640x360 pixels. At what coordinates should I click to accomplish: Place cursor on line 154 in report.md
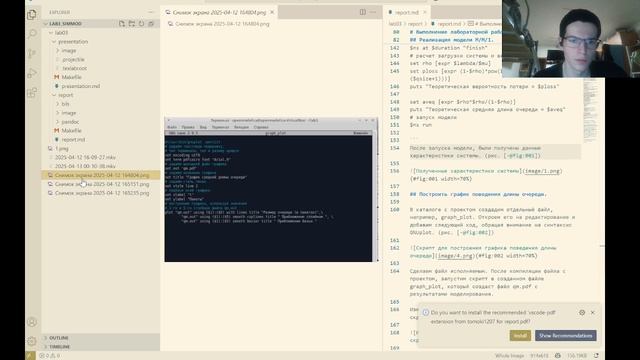[x=495, y=151]
